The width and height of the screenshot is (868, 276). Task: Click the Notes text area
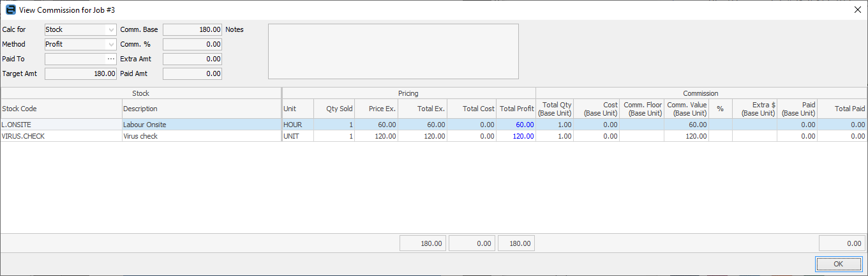tap(393, 51)
